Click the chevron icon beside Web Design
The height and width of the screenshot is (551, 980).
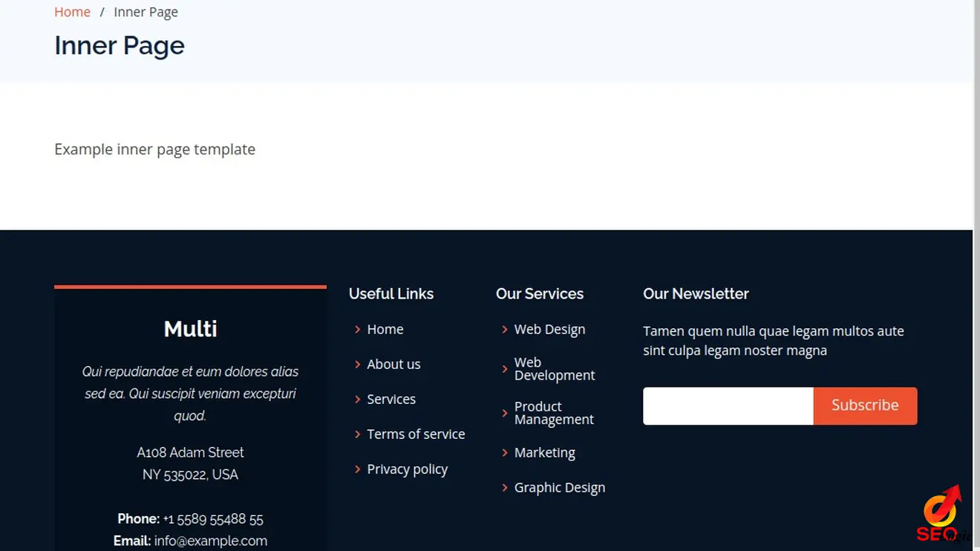[x=505, y=330]
